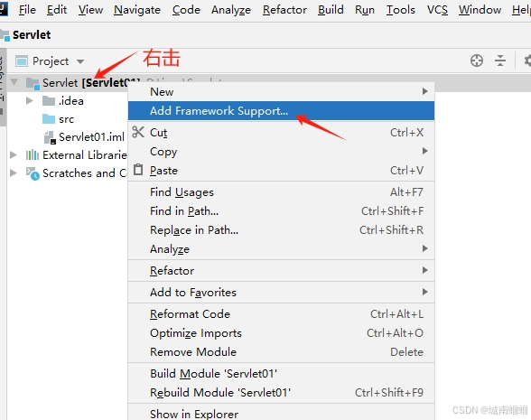Open the Refactor submenu arrow in context menu
Viewport: 531px width, 420px height.
coord(424,270)
